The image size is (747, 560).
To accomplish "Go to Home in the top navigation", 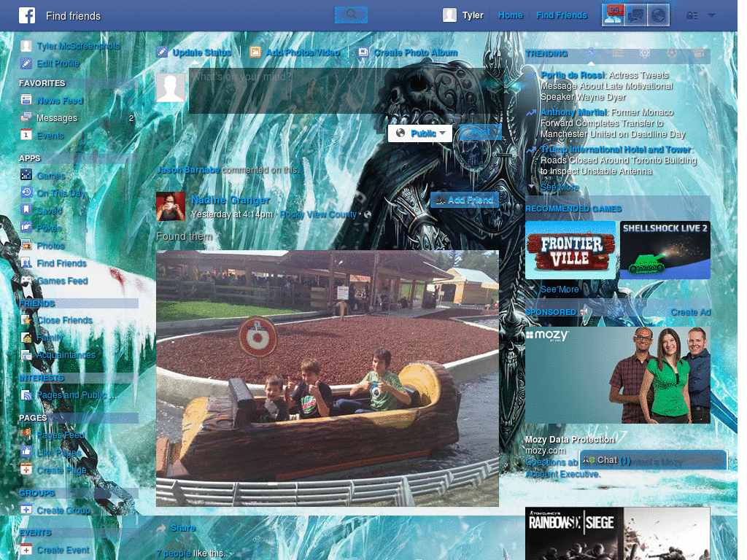I will click(510, 15).
